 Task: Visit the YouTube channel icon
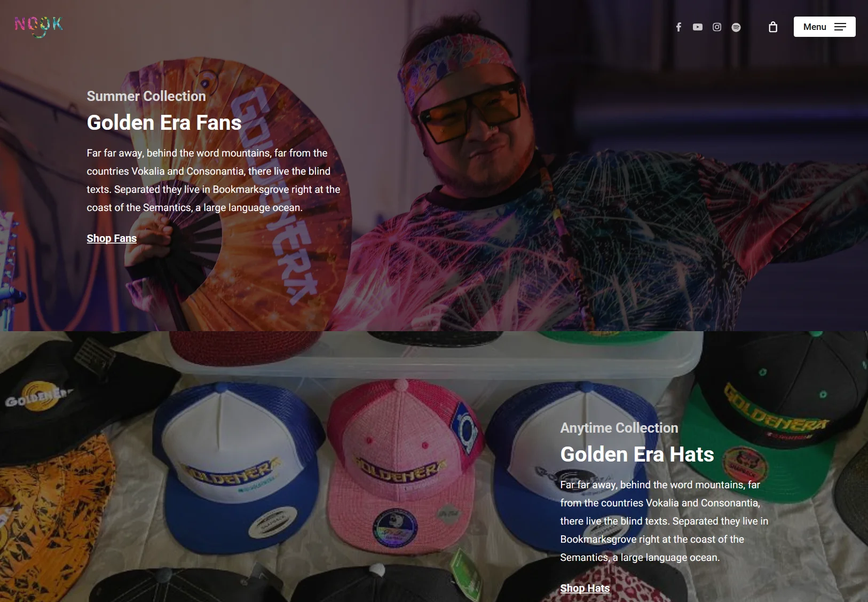coord(698,27)
